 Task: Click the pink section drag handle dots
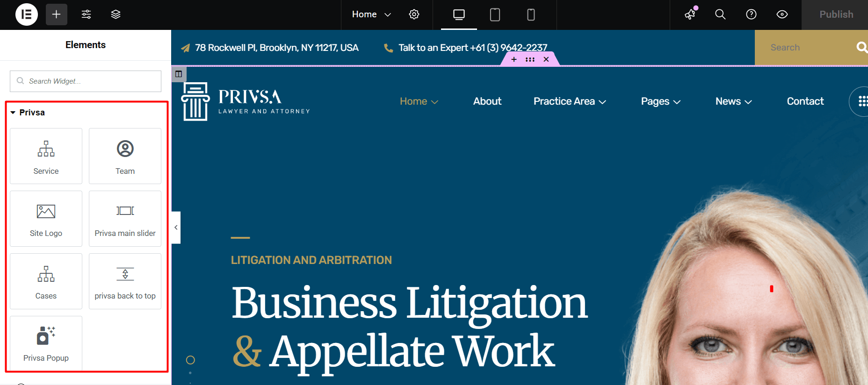[530, 59]
